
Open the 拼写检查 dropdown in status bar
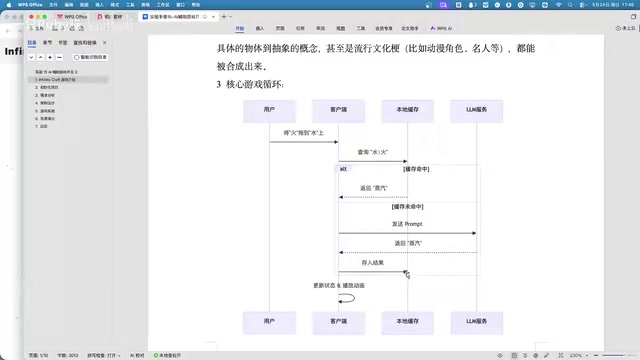tap(104, 356)
